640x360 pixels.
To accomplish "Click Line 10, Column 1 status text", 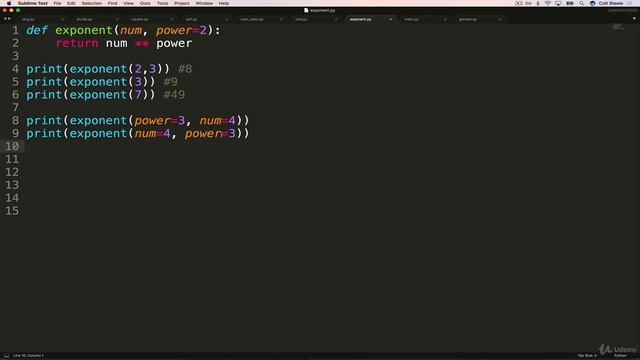I will tap(28, 356).
